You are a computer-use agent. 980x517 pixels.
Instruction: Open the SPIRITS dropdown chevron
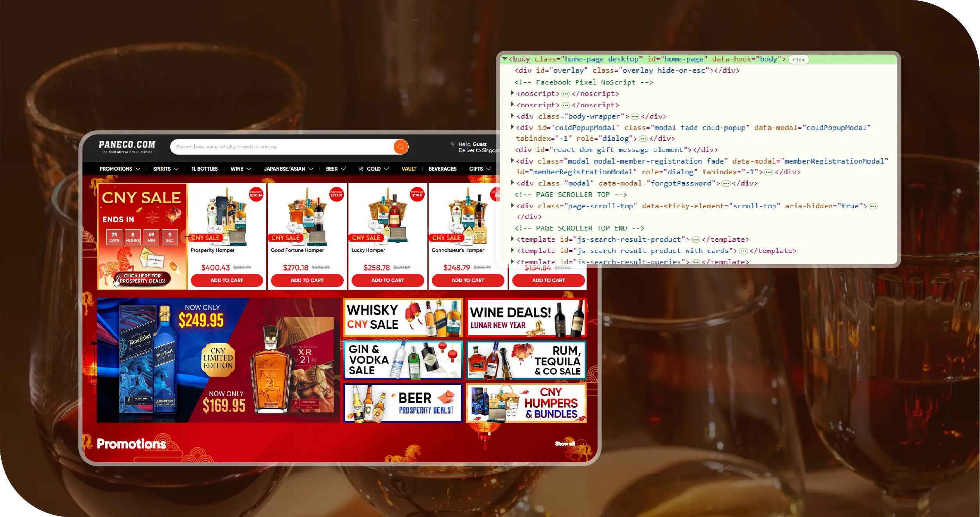click(176, 169)
